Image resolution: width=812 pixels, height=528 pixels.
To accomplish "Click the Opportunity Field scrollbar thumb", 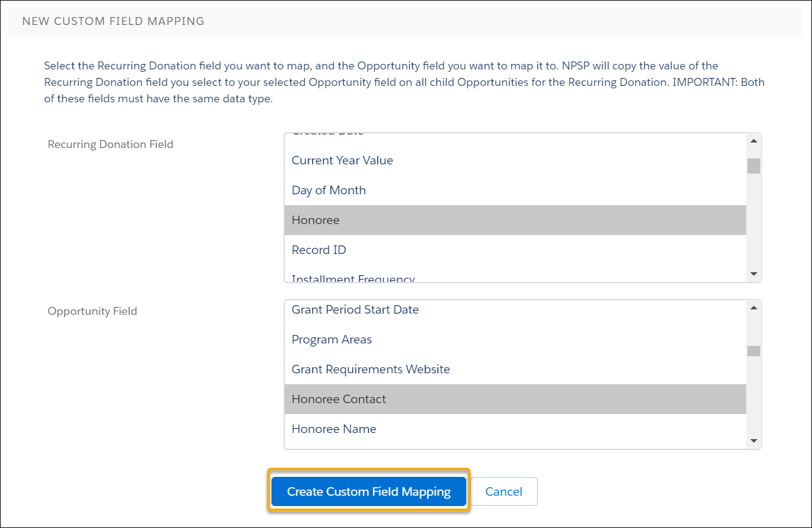I will coord(754,351).
